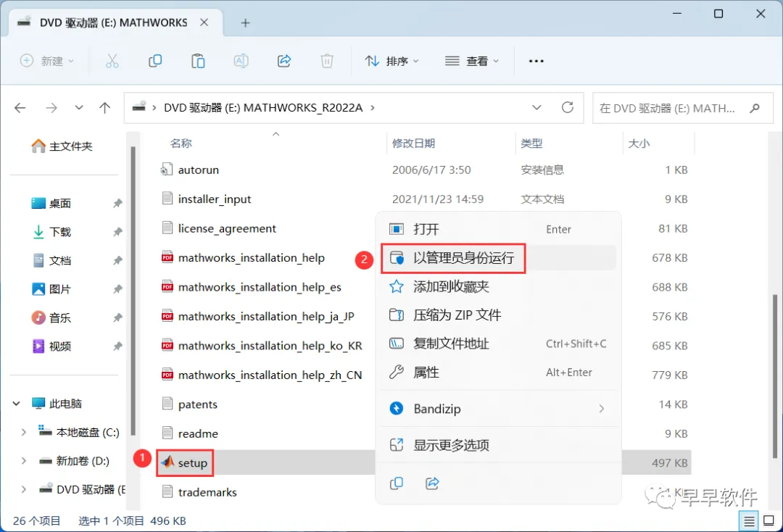Sort by 名称 column header
The image size is (783, 532).
point(181,144)
